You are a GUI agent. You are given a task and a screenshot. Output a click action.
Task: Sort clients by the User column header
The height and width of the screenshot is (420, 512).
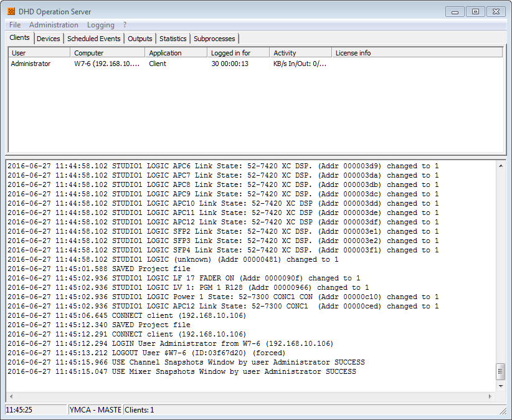39,53
